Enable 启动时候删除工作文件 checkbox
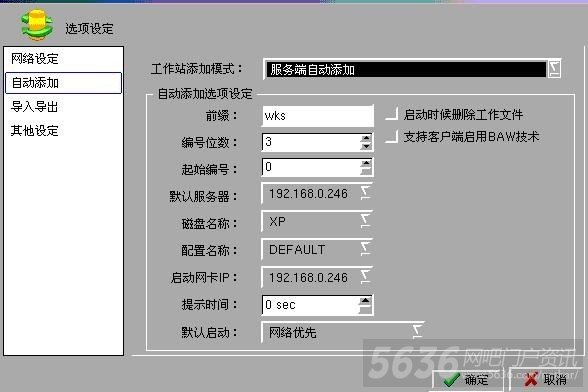Viewport: 588px width, 392px height. click(392, 114)
